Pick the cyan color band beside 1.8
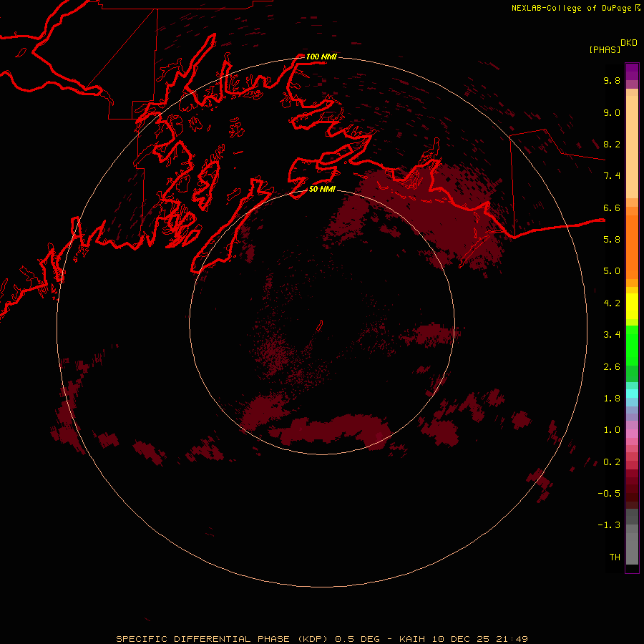Screen dimensions: 644x644 tap(632, 394)
